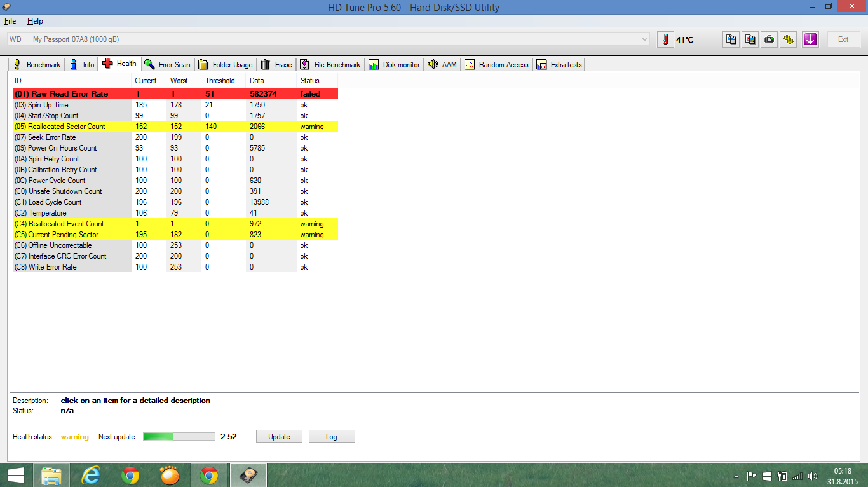
Task: Click the 582374 data value
Action: (x=262, y=94)
